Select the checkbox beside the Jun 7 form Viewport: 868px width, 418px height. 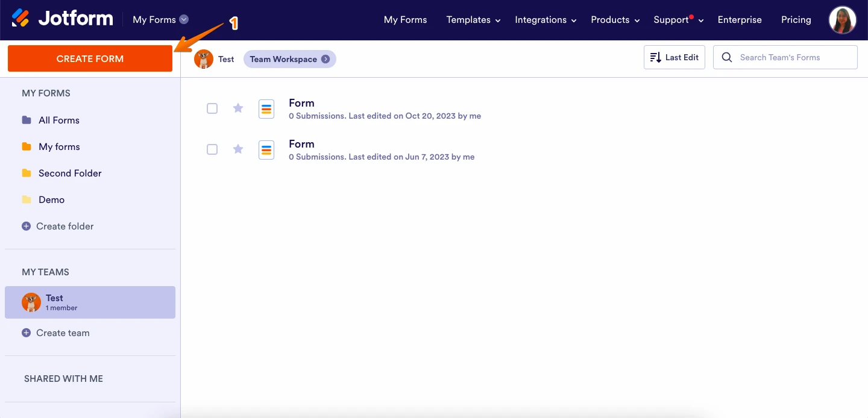point(212,149)
